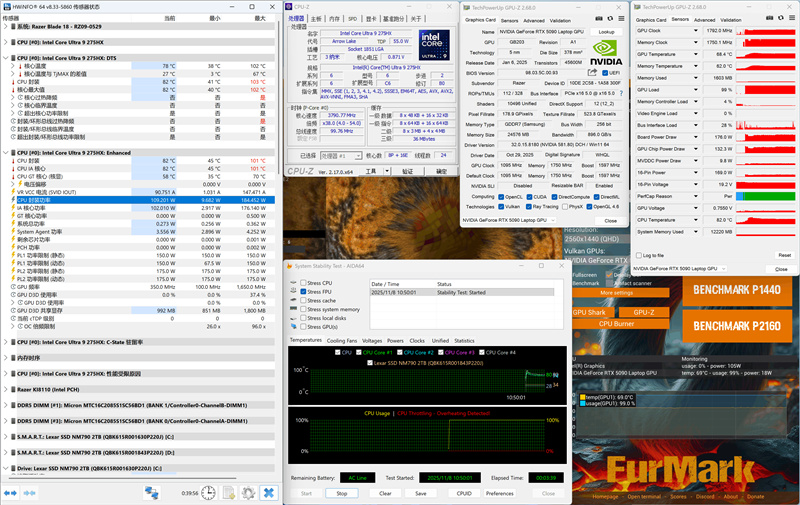Open the GPU-Z hamburger menu icon

(x=621, y=20)
